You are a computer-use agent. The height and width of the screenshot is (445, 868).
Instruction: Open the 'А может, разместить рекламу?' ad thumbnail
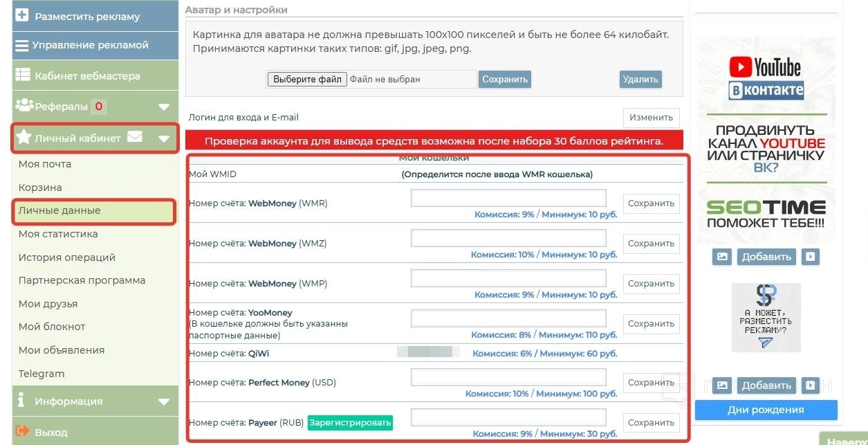[x=766, y=318]
